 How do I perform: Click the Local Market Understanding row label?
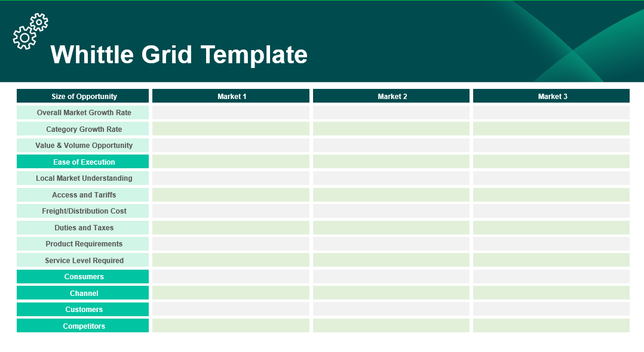(83, 178)
